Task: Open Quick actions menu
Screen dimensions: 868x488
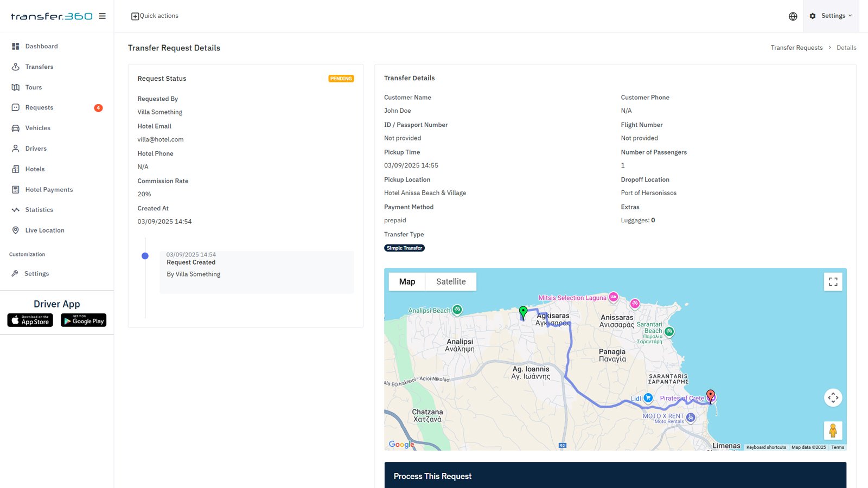Action: pyautogui.click(x=155, y=16)
